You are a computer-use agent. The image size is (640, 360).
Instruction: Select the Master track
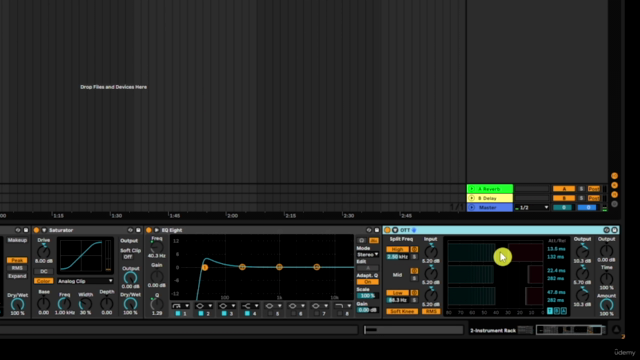(490, 208)
